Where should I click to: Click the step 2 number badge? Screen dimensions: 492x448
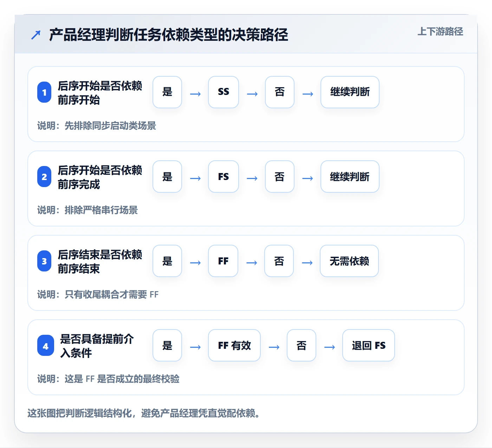coord(44,177)
